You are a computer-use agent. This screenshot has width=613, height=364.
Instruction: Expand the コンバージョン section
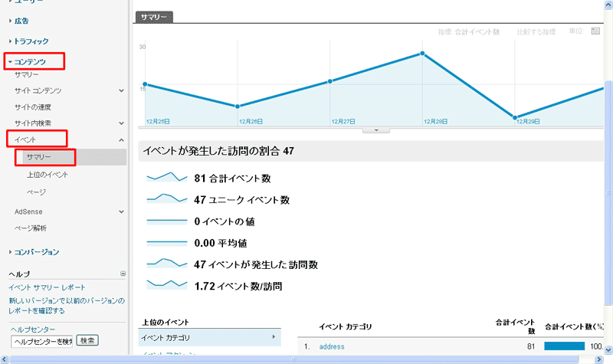pyautogui.click(x=36, y=252)
